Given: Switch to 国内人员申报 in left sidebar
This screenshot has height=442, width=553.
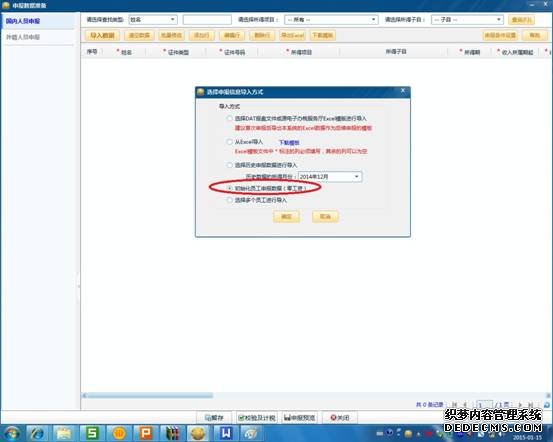Looking at the screenshot, I should click(x=23, y=21).
